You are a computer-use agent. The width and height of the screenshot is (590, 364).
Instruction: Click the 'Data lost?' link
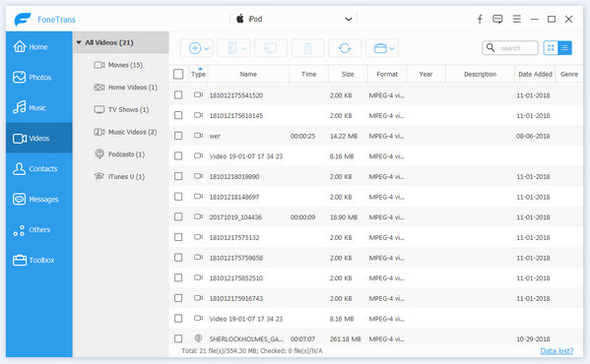coord(557,351)
